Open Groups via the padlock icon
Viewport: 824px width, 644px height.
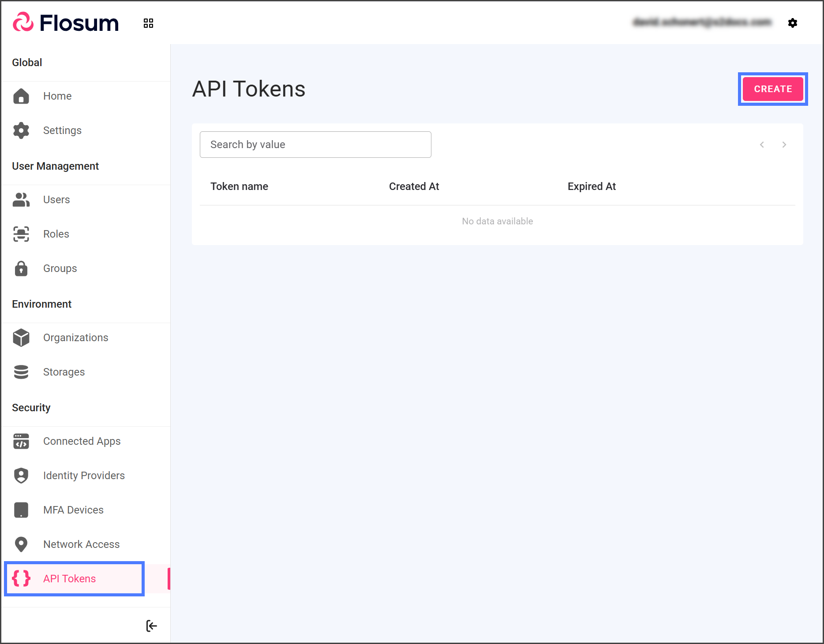click(21, 268)
